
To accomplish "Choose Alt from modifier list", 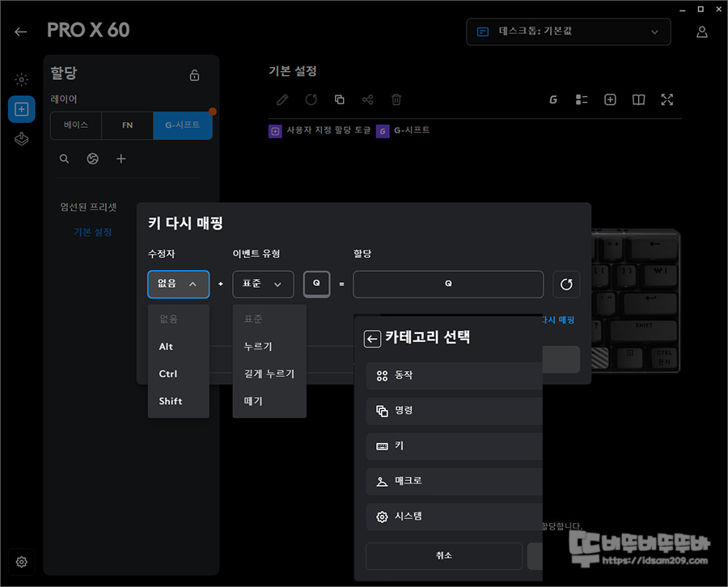I will click(178, 347).
